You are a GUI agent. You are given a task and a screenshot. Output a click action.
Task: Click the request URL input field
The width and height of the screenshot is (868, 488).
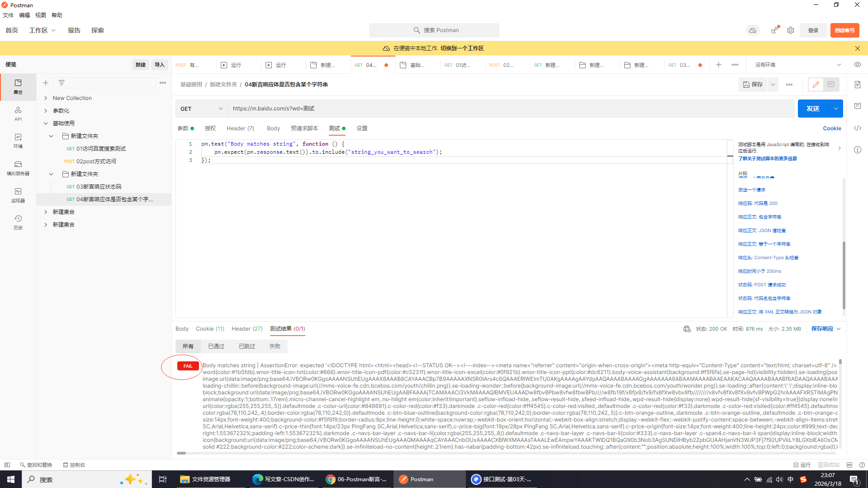coord(511,109)
